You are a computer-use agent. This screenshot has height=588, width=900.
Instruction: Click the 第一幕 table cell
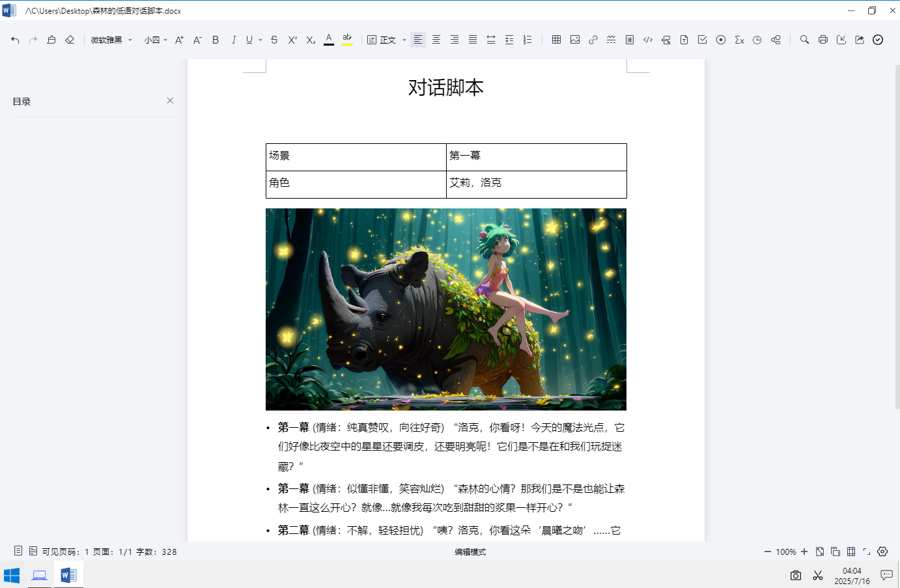click(x=536, y=157)
